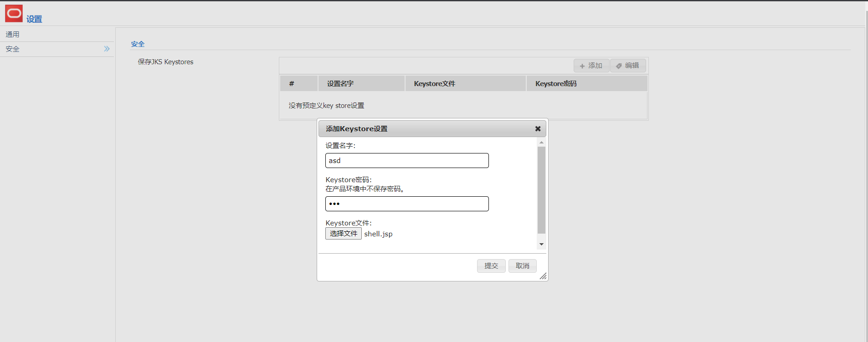Viewport: 868px width, 342px height.
Task: Focus the 设置名字 input containing asd
Action: point(407,160)
